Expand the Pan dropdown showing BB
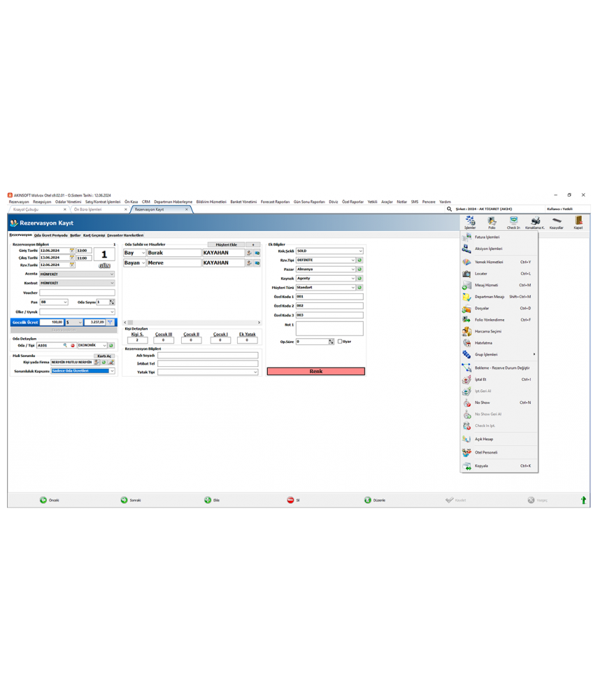598x700 pixels. tap(65, 302)
